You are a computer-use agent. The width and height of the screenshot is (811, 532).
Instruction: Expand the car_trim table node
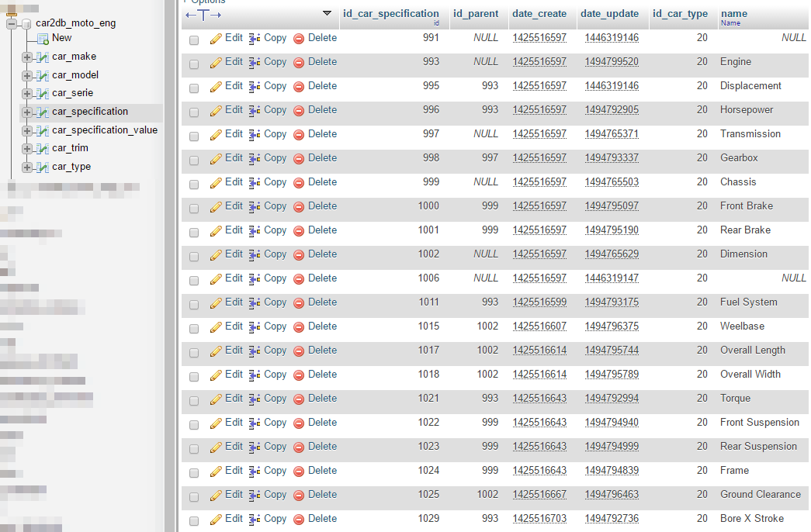[x=27, y=149]
